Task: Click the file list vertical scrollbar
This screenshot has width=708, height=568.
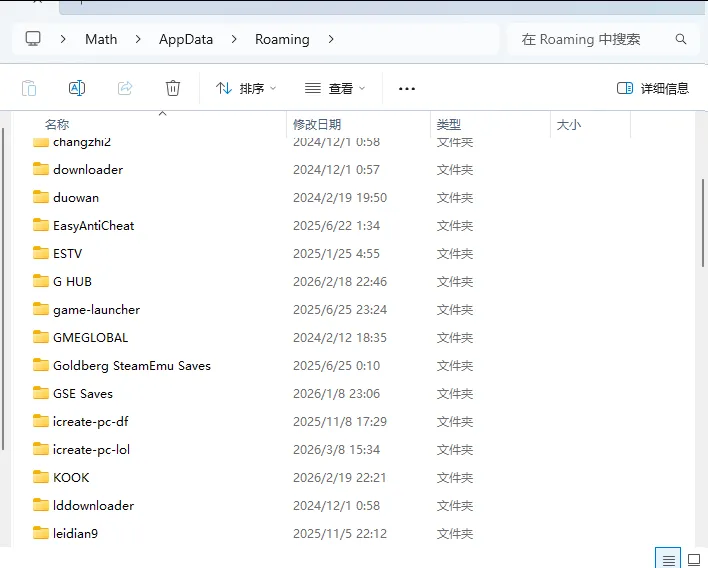Action: click(703, 223)
